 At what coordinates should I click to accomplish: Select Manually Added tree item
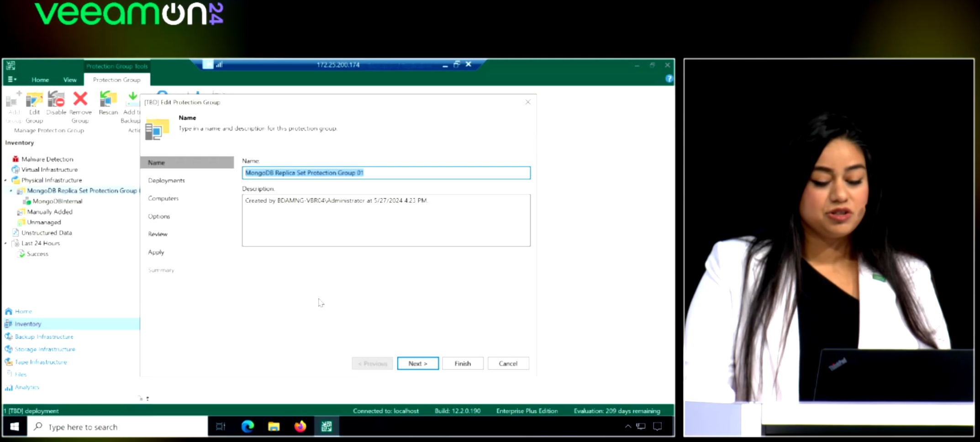[49, 211]
